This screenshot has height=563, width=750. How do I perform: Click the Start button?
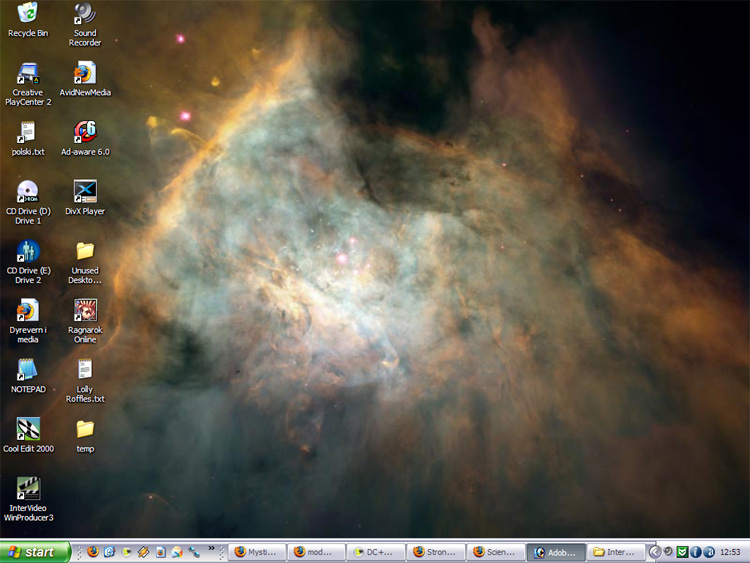tap(35, 552)
